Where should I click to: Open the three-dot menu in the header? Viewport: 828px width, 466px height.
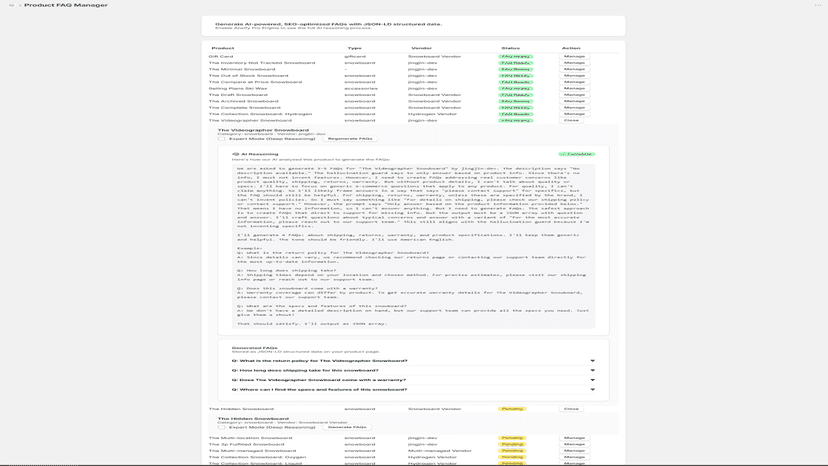click(817, 5)
